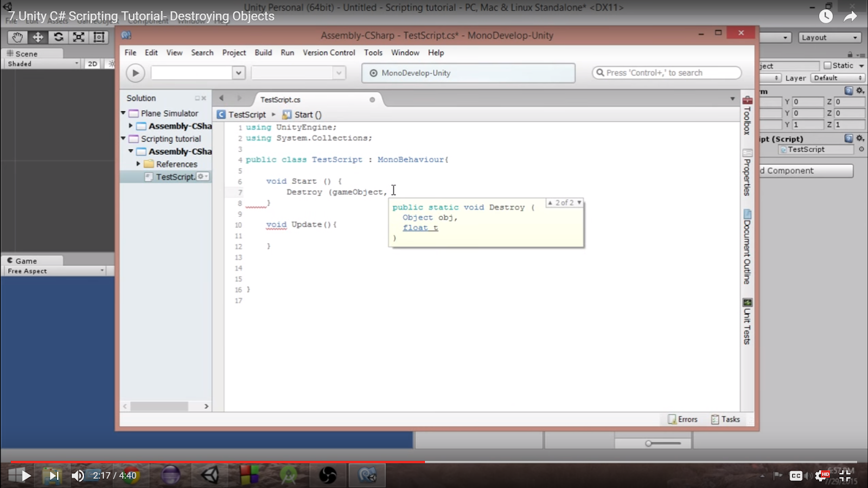Click the YouTube Share arrow icon
868x488 pixels.
pyautogui.click(x=850, y=16)
